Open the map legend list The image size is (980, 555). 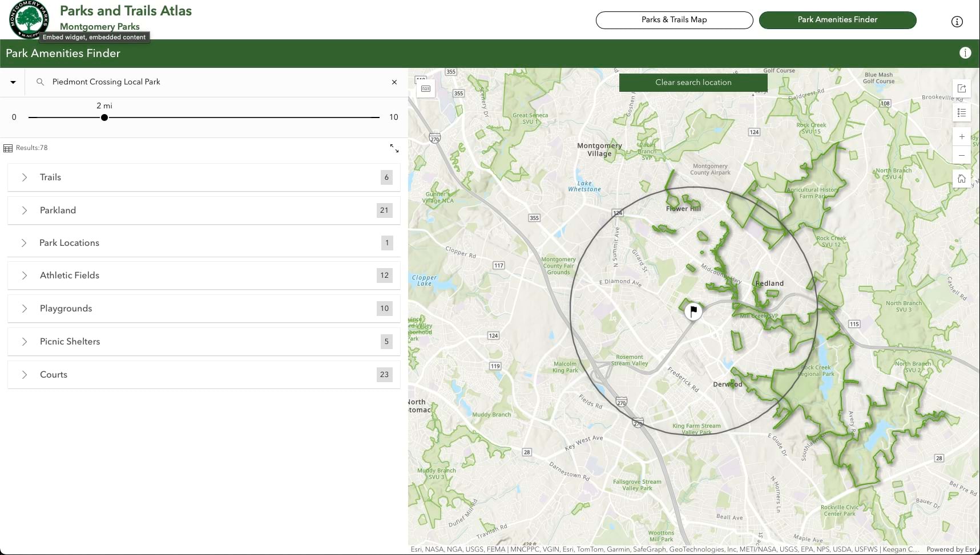coord(962,113)
